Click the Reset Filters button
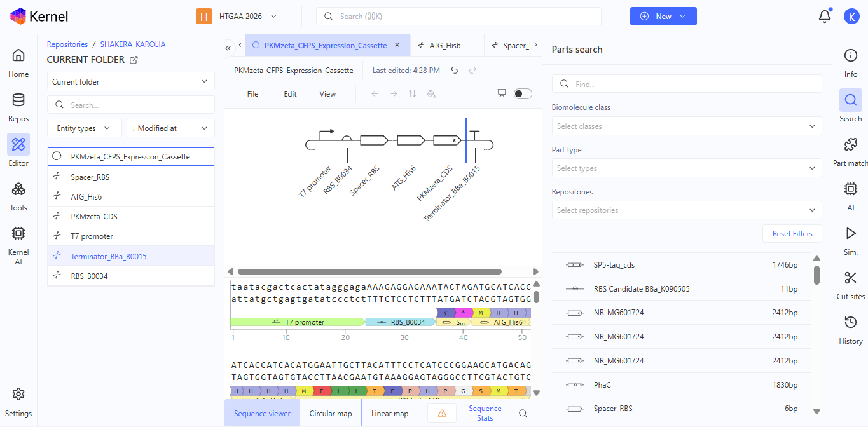 click(x=792, y=233)
